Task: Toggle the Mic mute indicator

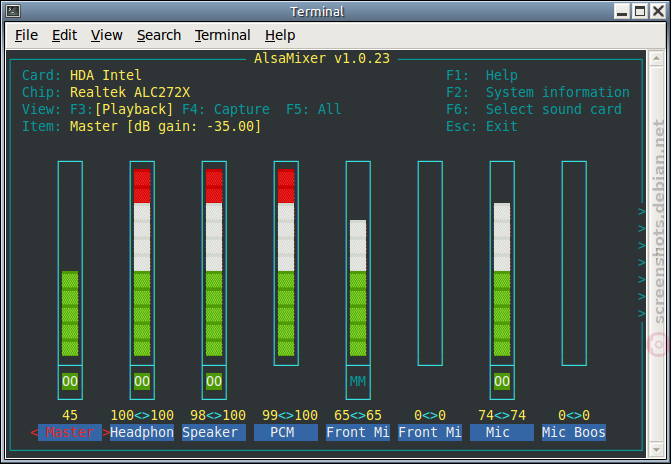Action: click(502, 381)
